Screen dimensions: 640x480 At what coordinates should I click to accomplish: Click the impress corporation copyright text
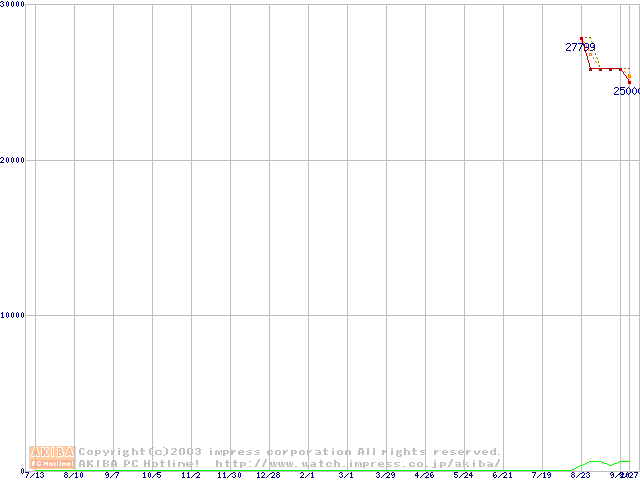pos(290,452)
